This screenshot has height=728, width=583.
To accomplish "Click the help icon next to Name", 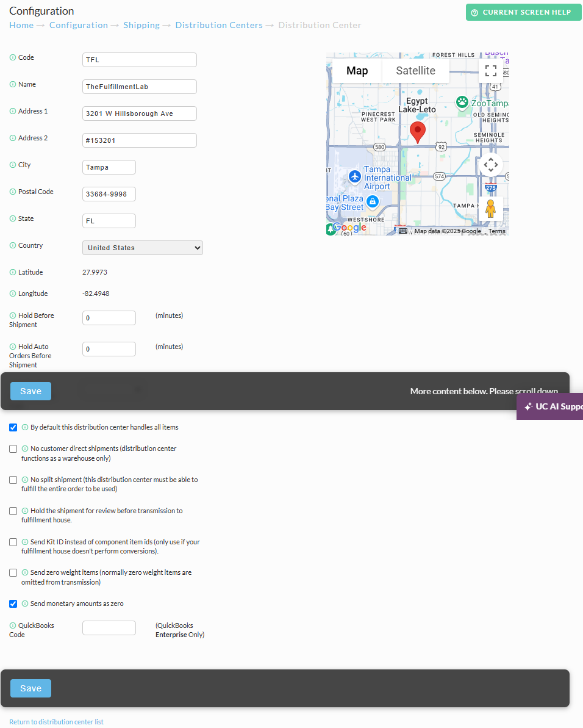I will pyautogui.click(x=13, y=84).
